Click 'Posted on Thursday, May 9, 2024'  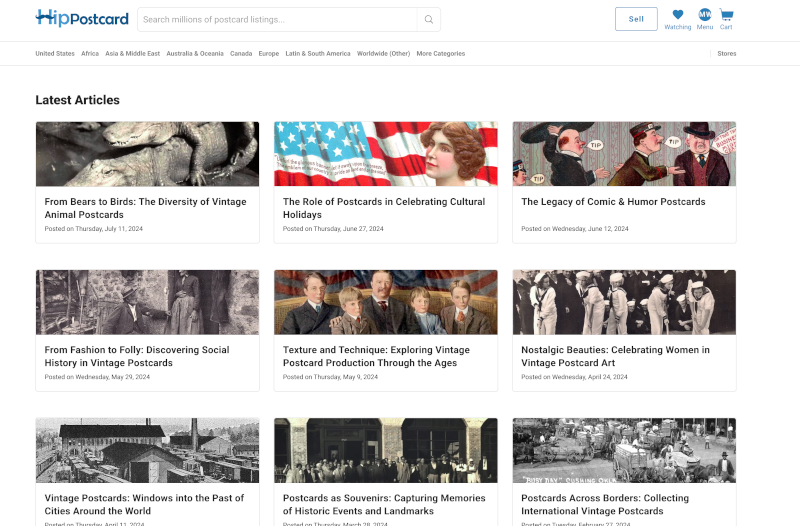330,377
